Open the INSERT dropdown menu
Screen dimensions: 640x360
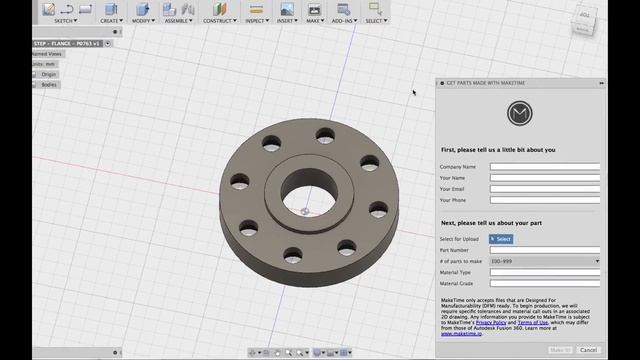click(x=287, y=20)
